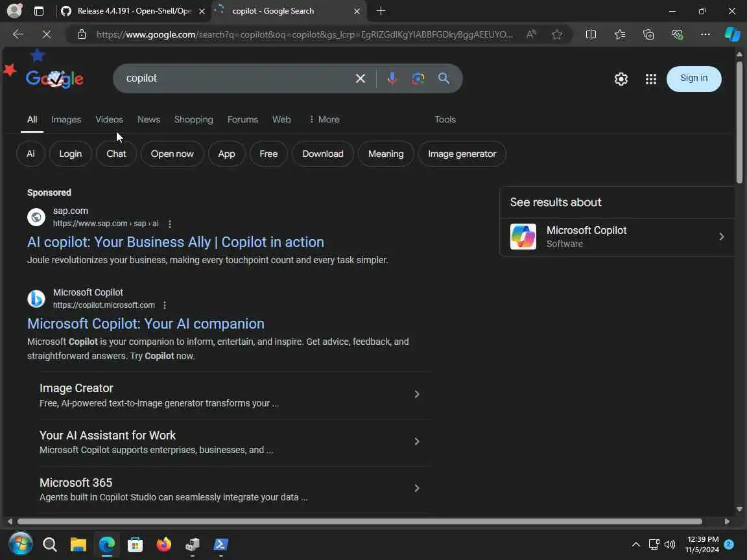Open the copilot.microsoft.com result options dots

click(x=165, y=305)
